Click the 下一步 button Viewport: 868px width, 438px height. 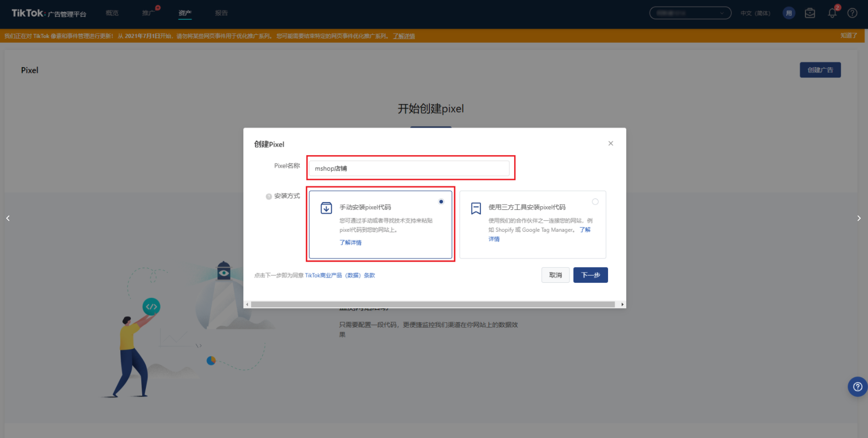[590, 275]
